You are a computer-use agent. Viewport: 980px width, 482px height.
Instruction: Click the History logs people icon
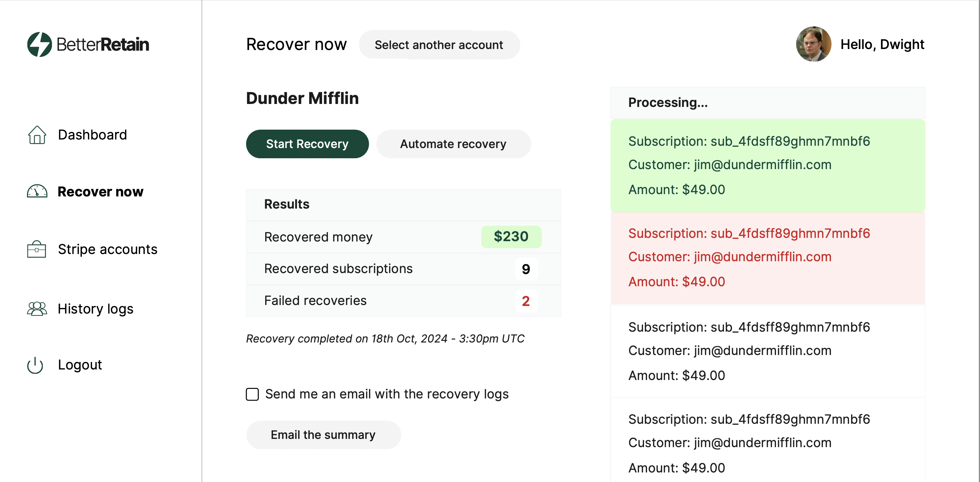tap(37, 309)
